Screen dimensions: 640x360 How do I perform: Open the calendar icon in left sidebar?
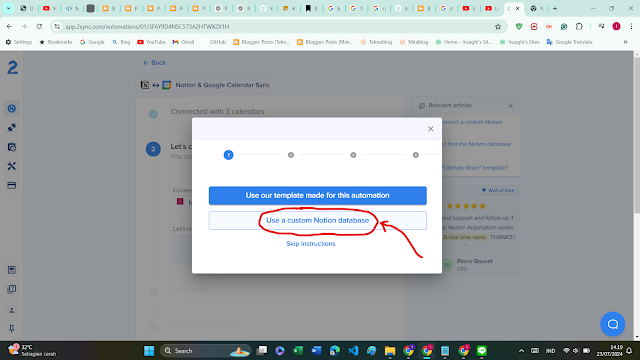11,147
